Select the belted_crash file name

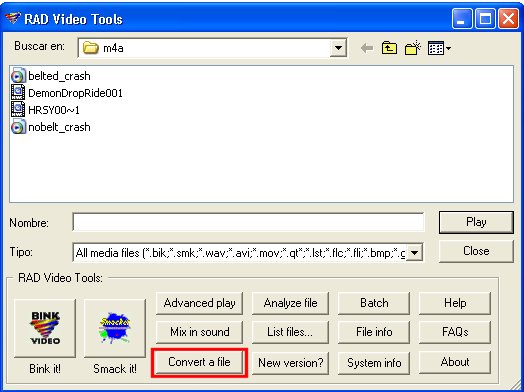click(59, 76)
